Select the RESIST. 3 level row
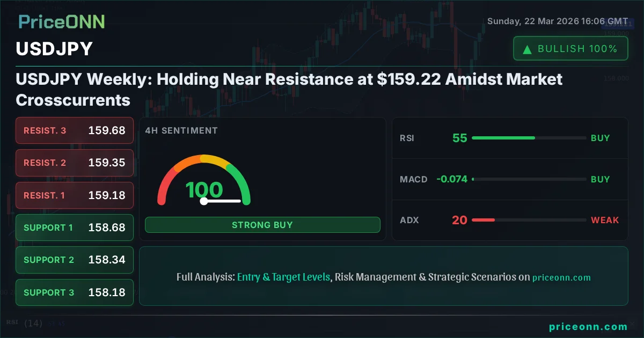 point(75,130)
